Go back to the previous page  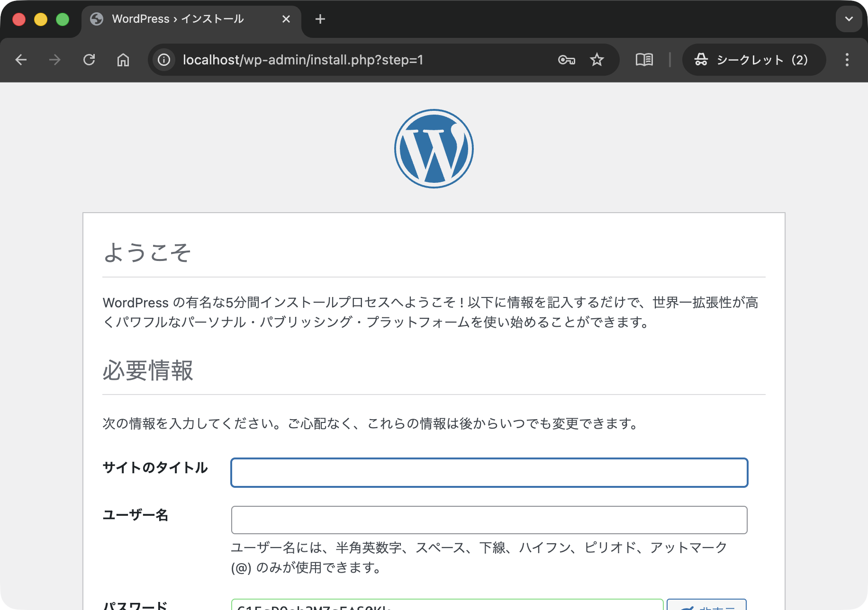click(21, 60)
